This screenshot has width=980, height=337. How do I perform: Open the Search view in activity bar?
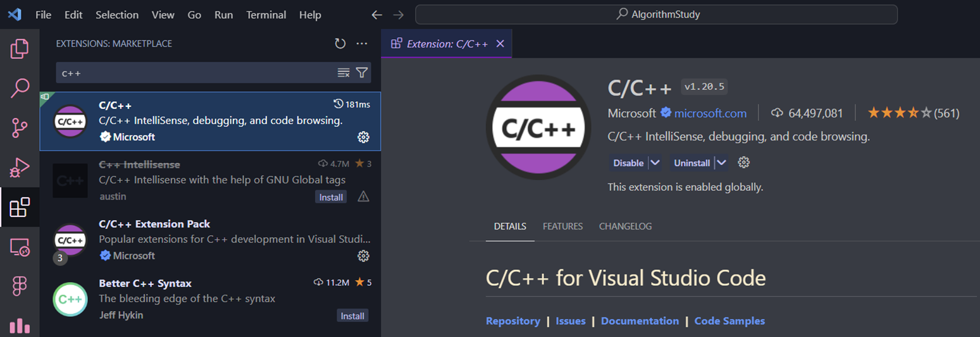[20, 89]
